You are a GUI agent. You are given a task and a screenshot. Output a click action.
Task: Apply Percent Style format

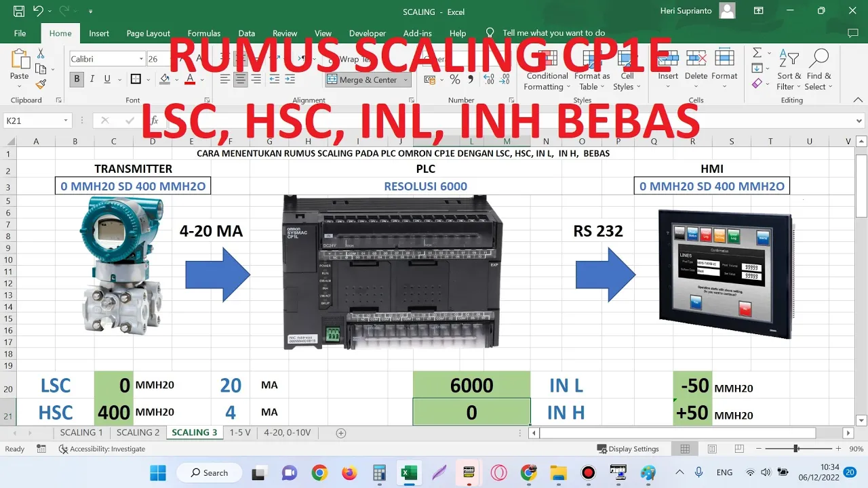pos(454,79)
